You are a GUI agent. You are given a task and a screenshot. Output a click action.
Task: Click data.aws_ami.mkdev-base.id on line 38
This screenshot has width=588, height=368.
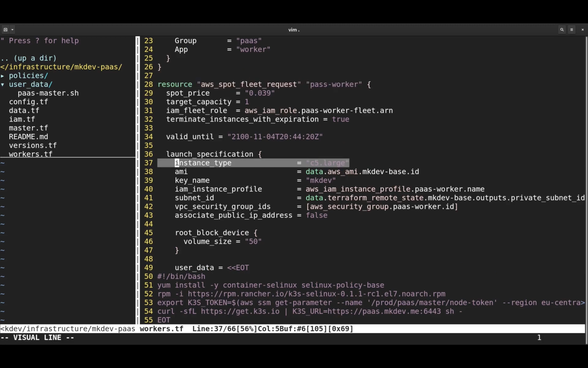362,172
